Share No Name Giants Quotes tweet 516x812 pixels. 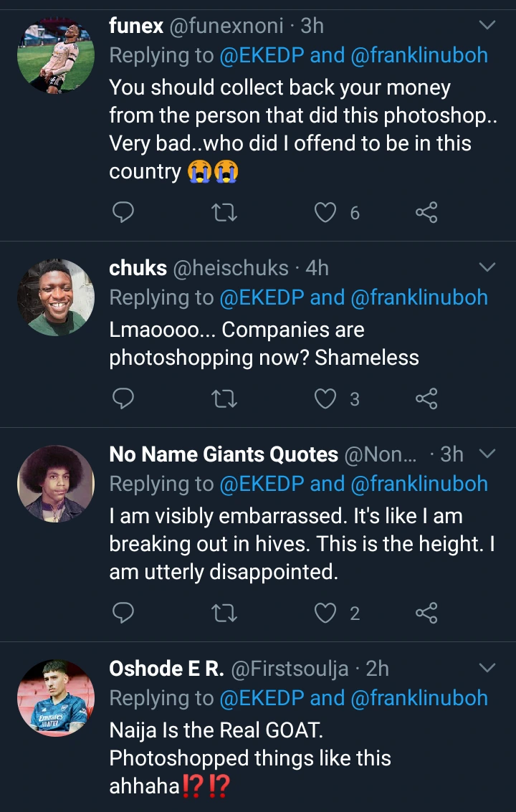point(426,613)
